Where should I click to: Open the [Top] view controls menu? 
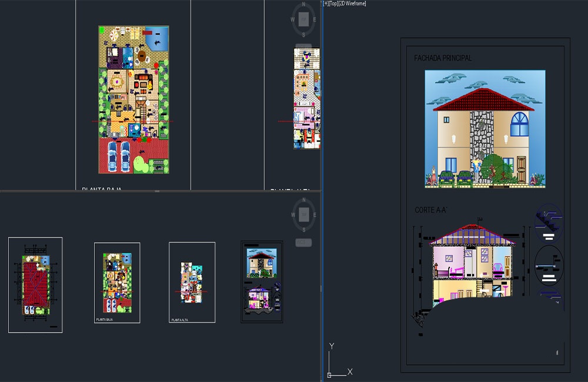click(x=333, y=4)
